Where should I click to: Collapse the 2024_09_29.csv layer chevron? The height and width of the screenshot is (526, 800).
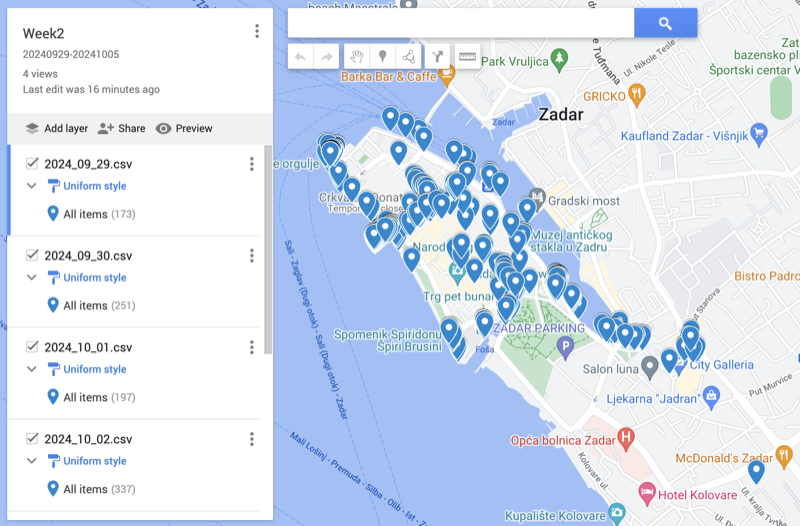pos(32,186)
